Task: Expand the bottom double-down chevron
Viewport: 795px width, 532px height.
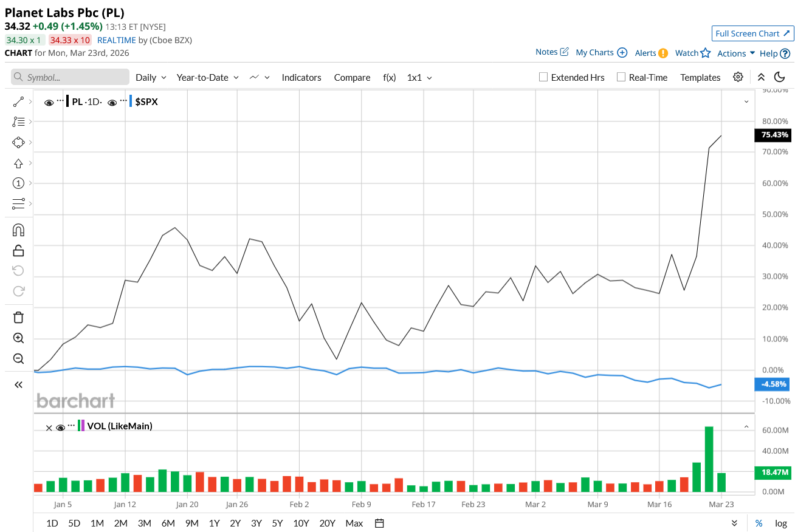Action: 734,523
